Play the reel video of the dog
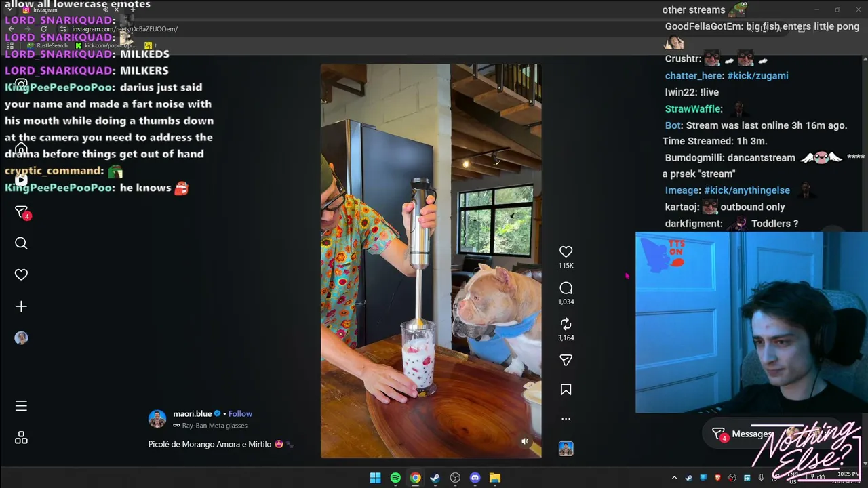Screen dimensions: 868x488 [x=431, y=261]
